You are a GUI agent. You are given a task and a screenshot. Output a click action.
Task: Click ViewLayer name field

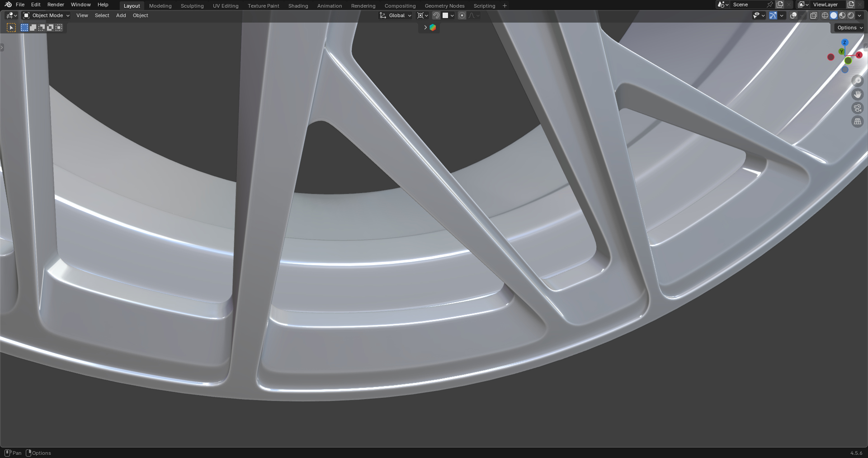[828, 5]
